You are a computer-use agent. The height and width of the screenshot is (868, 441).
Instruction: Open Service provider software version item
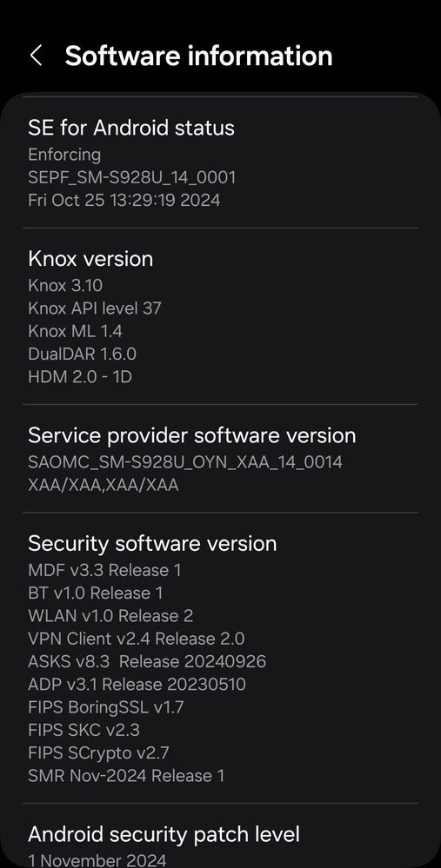pyautogui.click(x=221, y=459)
